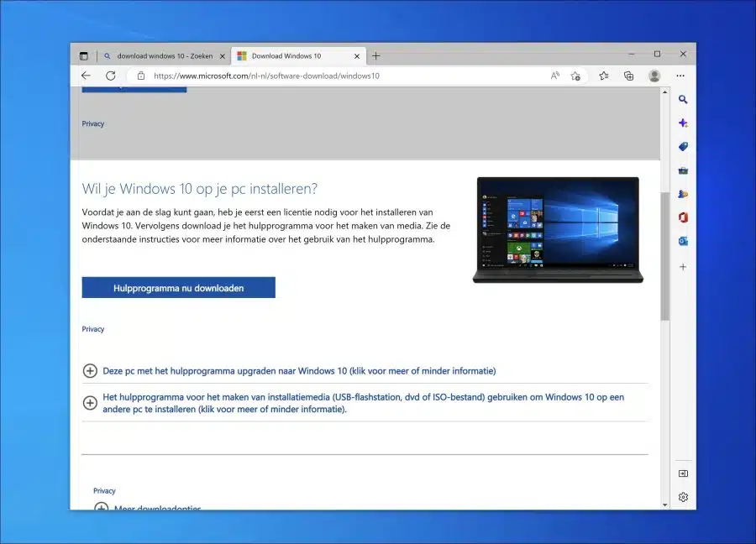Image resolution: width=756 pixels, height=544 pixels.
Task: Open the profile avatar icon
Action: pos(654,76)
